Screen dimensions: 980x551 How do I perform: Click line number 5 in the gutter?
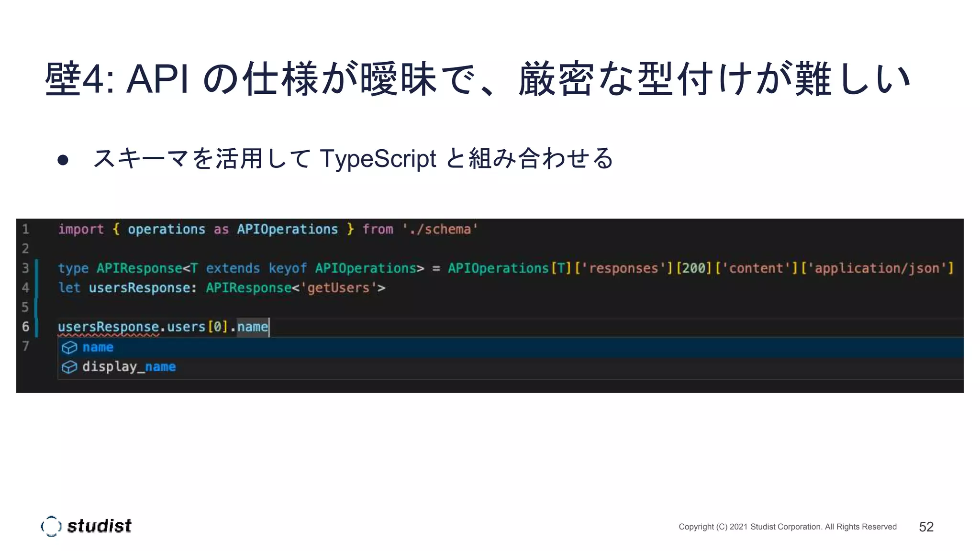tap(26, 307)
